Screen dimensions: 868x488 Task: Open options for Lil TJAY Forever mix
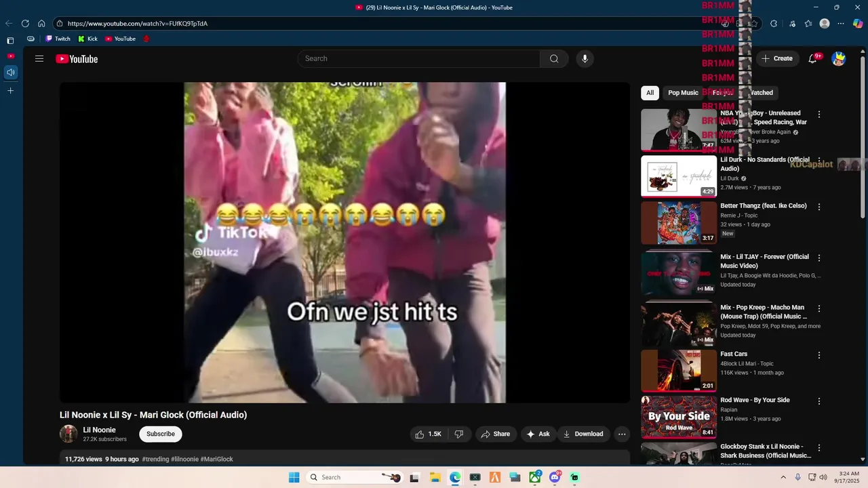click(819, 258)
